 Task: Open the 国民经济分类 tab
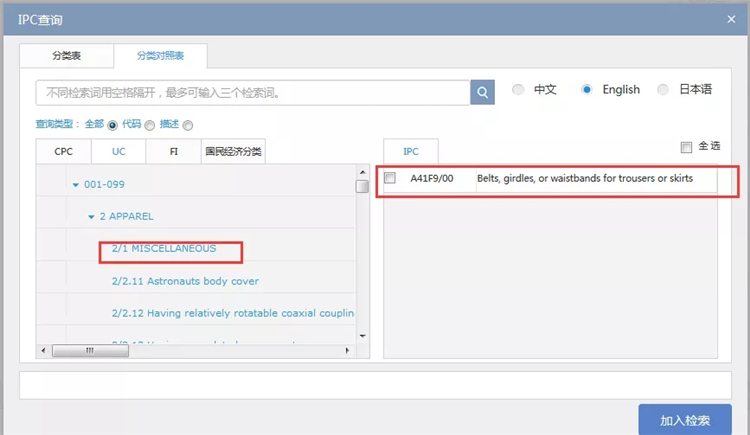(x=232, y=151)
